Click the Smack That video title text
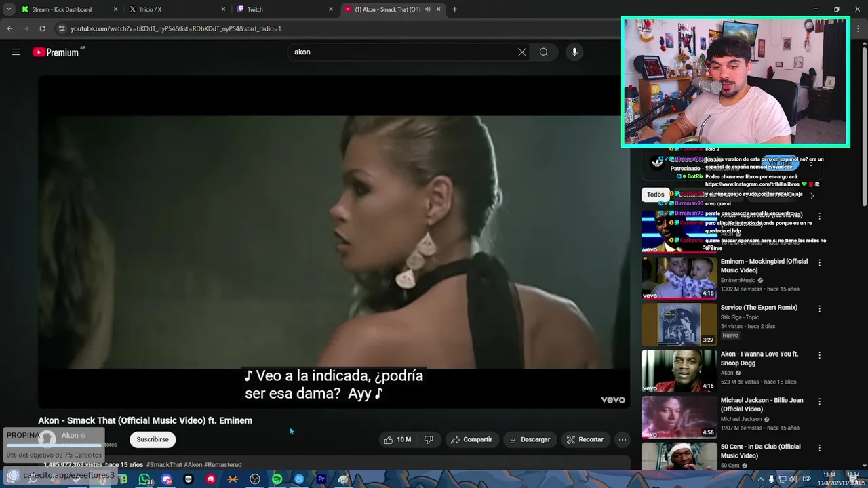Viewport: 868px width, 488px height. (145, 420)
